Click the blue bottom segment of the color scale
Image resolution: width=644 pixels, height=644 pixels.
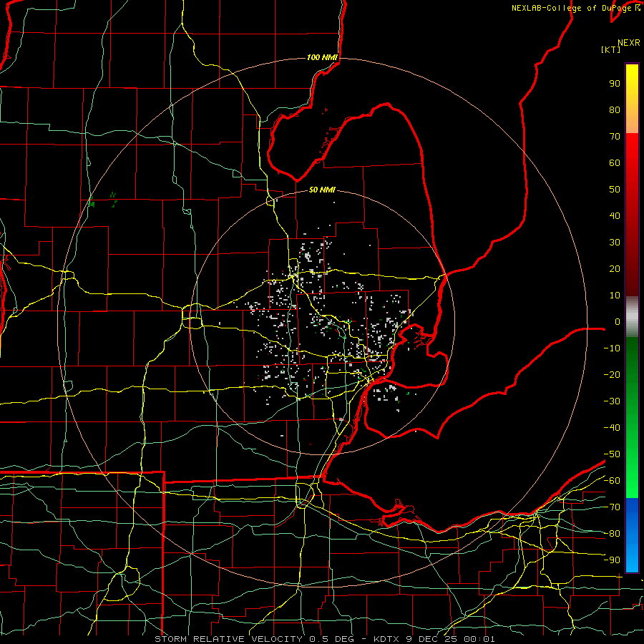point(632,535)
